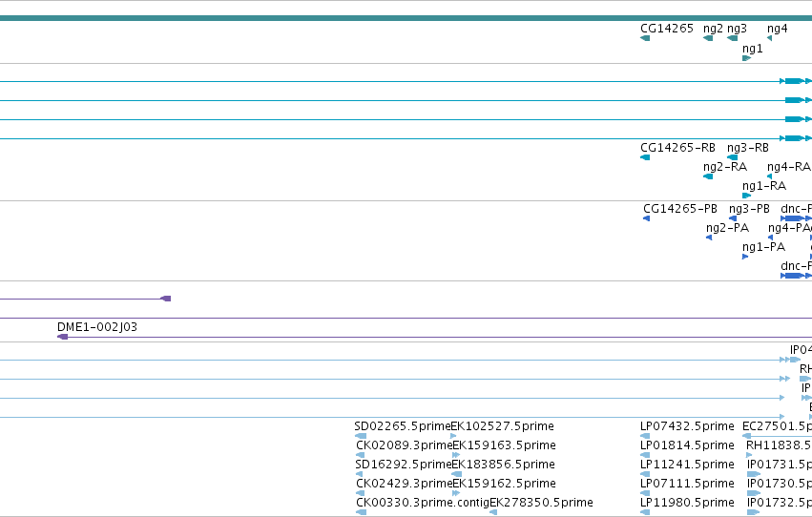
Task: Select protein ng2-PA
Action: point(728,228)
